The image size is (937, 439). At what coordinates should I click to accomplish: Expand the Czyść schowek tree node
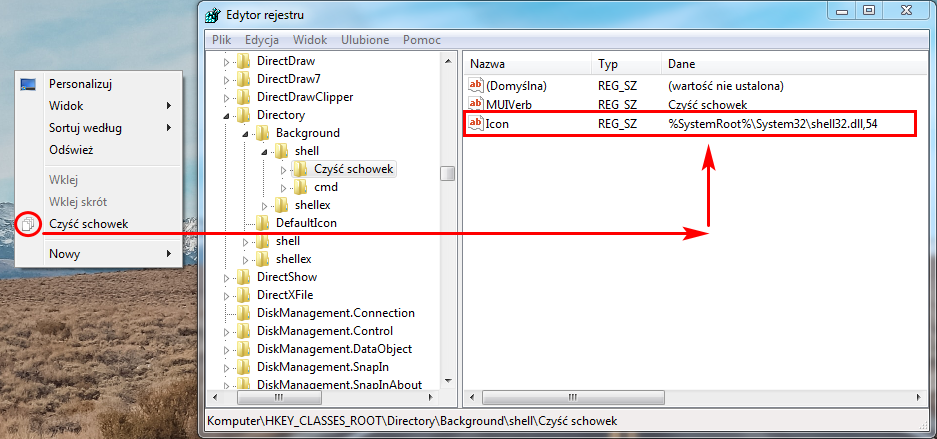point(283,170)
